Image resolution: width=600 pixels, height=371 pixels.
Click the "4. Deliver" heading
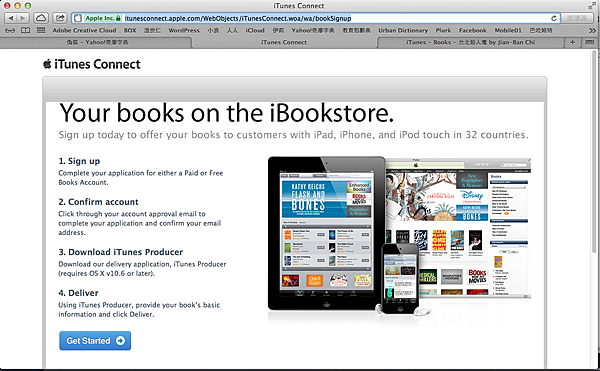point(78,293)
